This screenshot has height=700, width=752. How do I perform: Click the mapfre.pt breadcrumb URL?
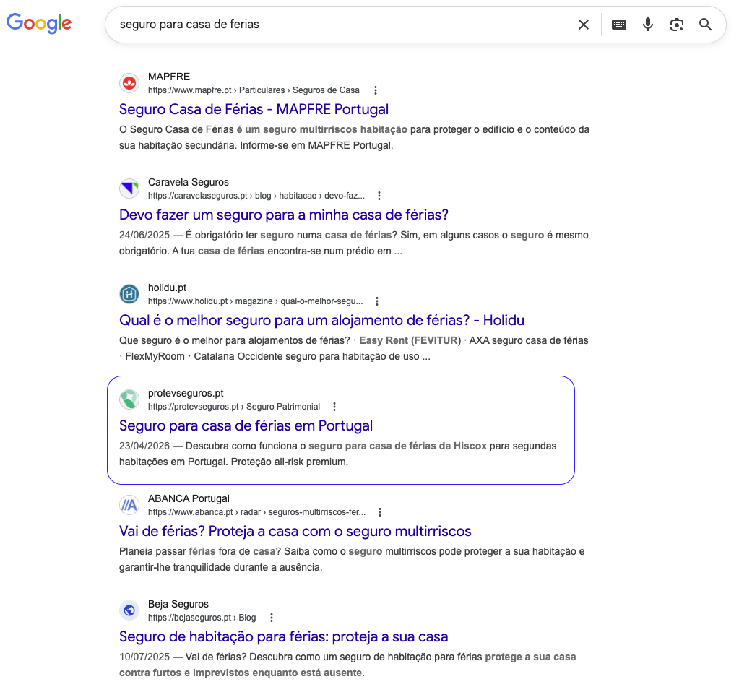click(254, 90)
